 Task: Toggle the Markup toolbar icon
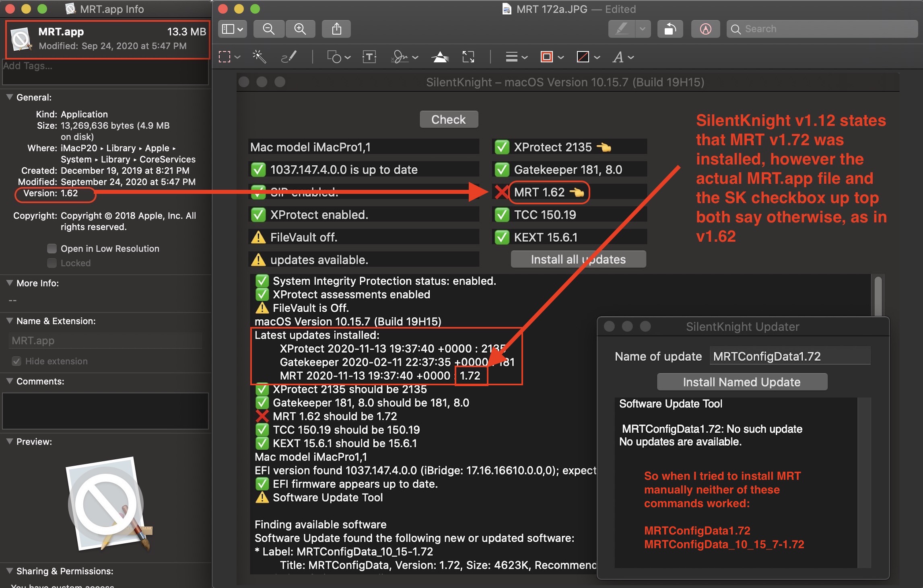tap(705, 29)
